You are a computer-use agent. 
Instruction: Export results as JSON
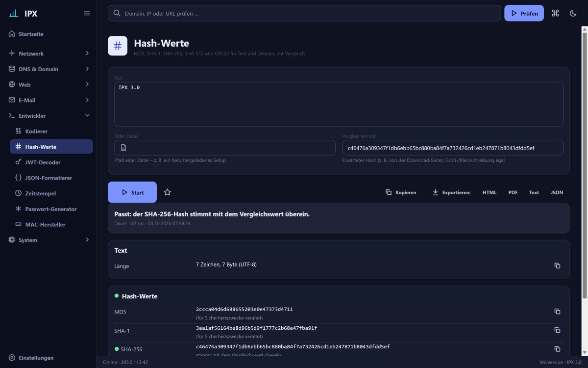tap(557, 192)
